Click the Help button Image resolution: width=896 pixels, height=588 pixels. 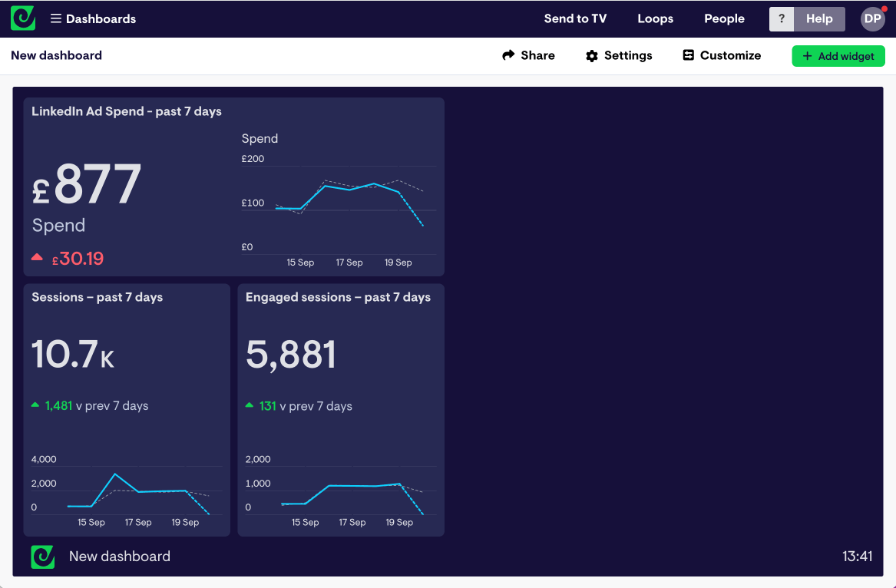click(819, 18)
